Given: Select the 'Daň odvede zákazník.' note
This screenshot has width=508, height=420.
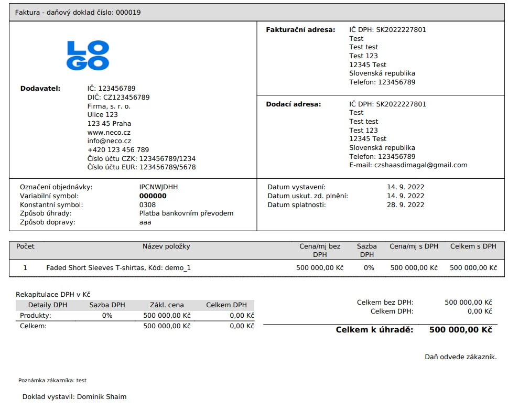Looking at the screenshot, I should coord(460,357).
